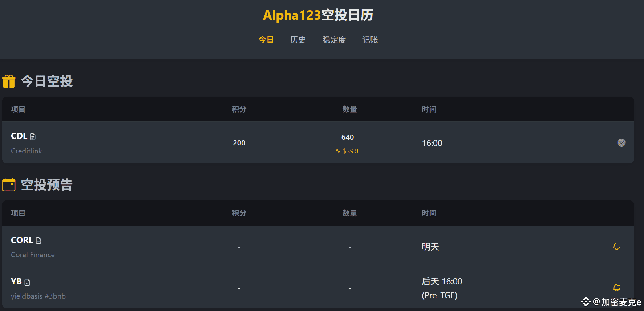This screenshot has height=311, width=644.
Task: Click the document icon next to CORL
Action: click(39, 240)
